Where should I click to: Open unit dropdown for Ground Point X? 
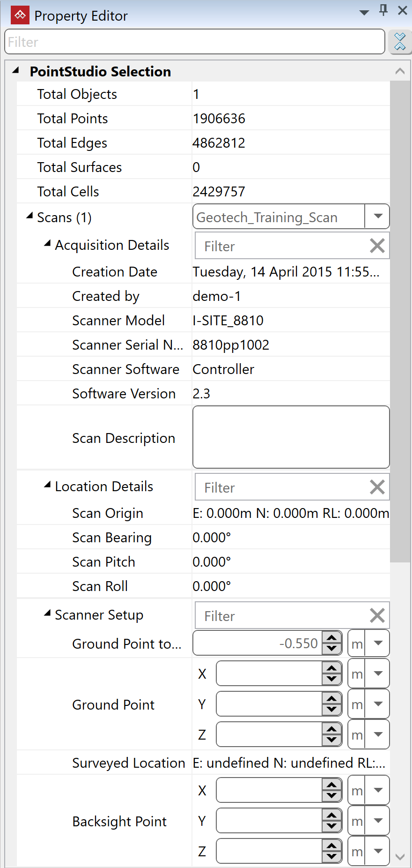coord(378,674)
